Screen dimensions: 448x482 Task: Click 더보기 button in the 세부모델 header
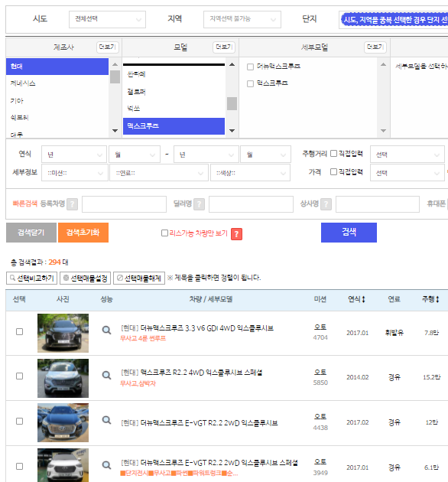click(375, 47)
